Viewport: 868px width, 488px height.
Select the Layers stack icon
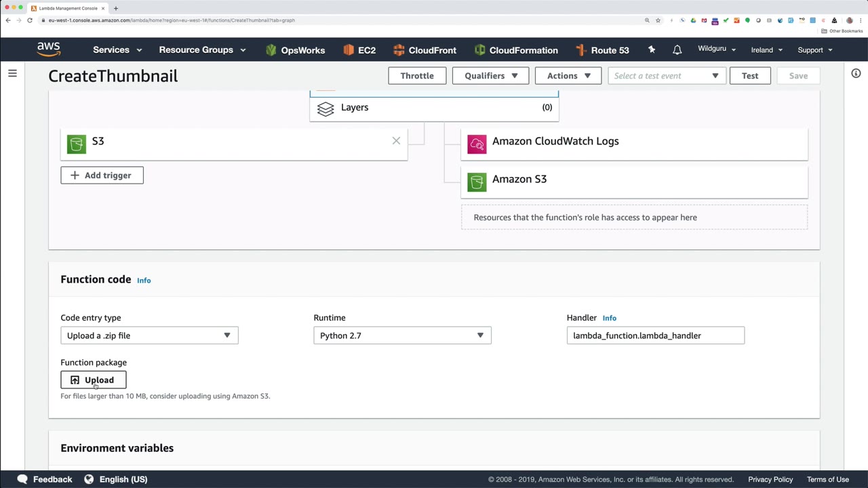point(325,108)
